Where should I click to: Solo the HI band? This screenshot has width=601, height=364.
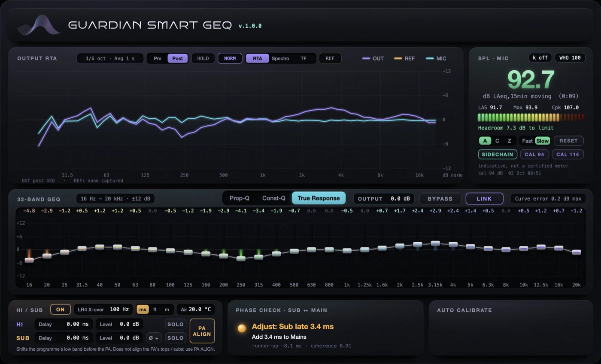pyautogui.click(x=176, y=325)
